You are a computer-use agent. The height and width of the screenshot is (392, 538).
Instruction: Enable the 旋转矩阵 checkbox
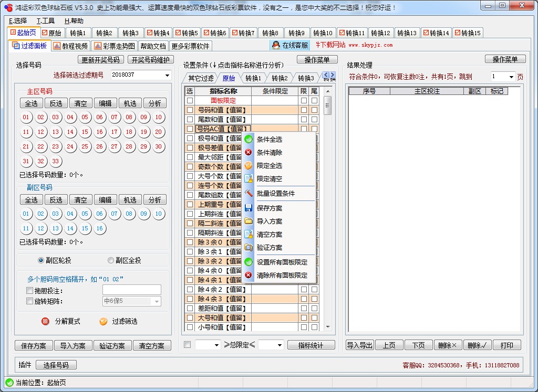pos(29,301)
